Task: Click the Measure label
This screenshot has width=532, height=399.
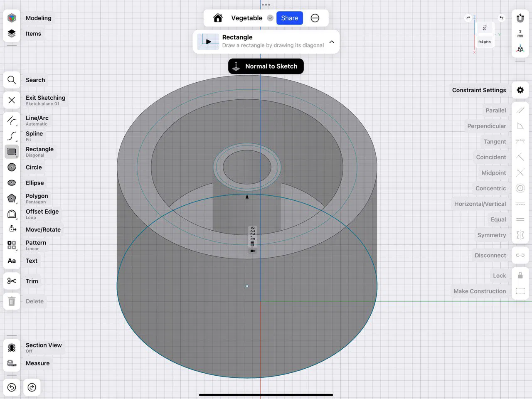Action: coord(37,363)
